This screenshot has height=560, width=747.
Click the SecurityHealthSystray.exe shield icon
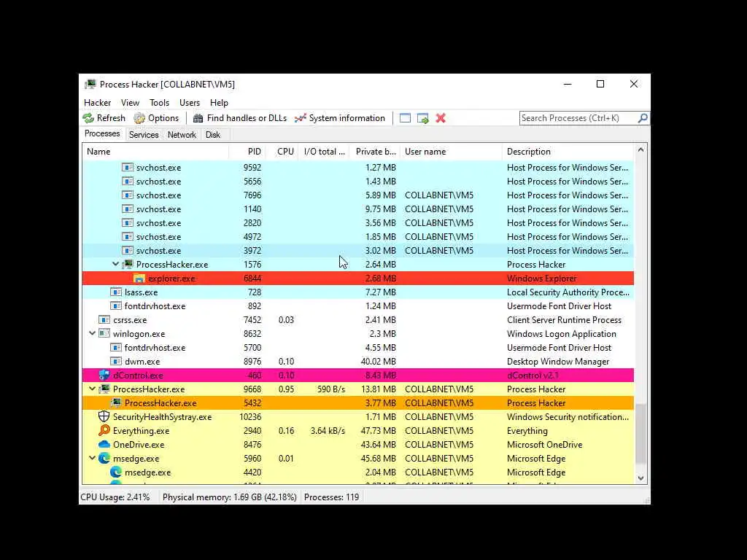point(104,416)
